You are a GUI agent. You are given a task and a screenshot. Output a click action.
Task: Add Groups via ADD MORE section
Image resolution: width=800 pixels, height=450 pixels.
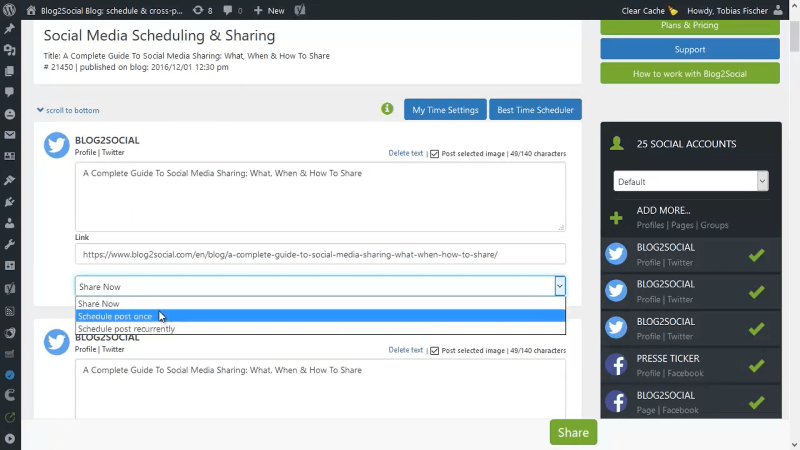coord(714,225)
